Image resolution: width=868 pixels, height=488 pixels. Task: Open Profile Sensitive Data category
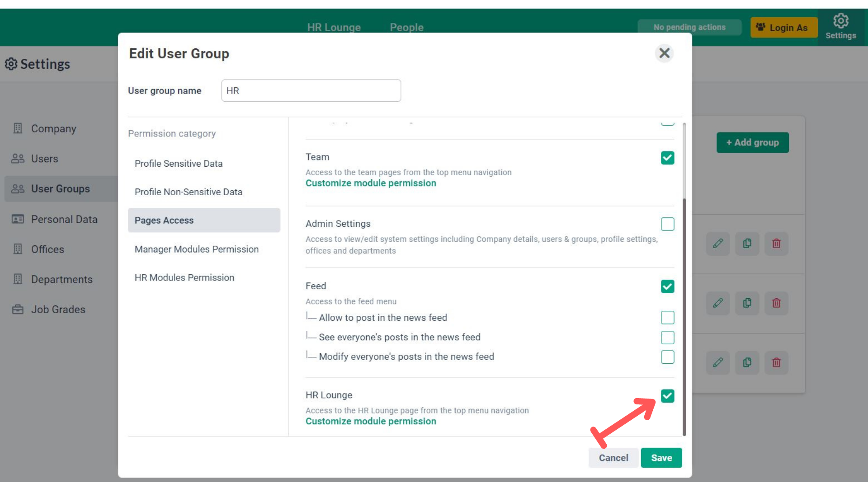(x=179, y=164)
